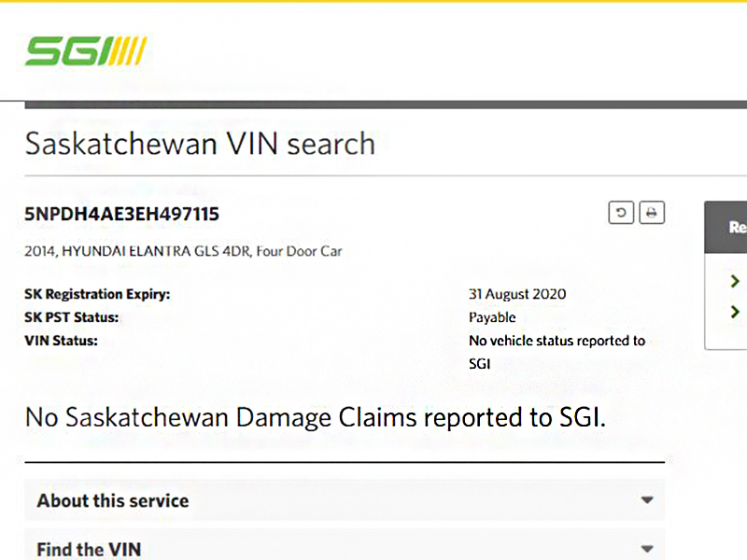Click the first green chevron in sidebar
Image resolution: width=747 pixels, height=560 pixels.
pyautogui.click(x=735, y=281)
